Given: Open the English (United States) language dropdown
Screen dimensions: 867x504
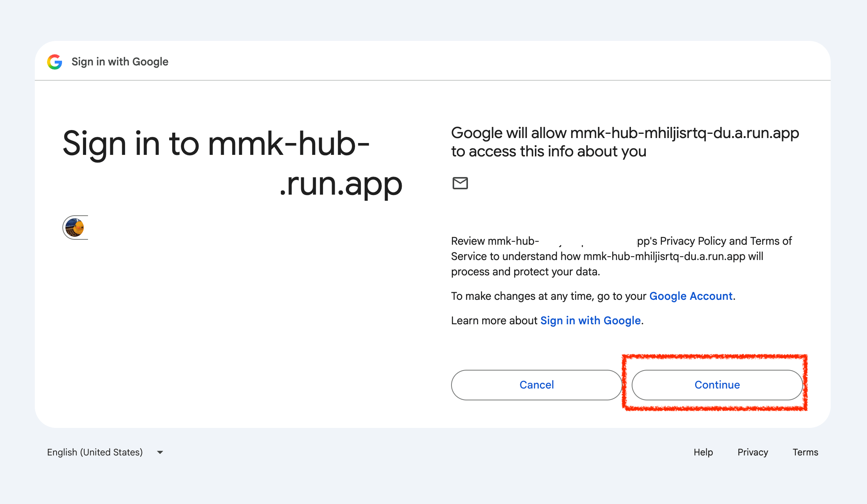Looking at the screenshot, I should coord(105,452).
